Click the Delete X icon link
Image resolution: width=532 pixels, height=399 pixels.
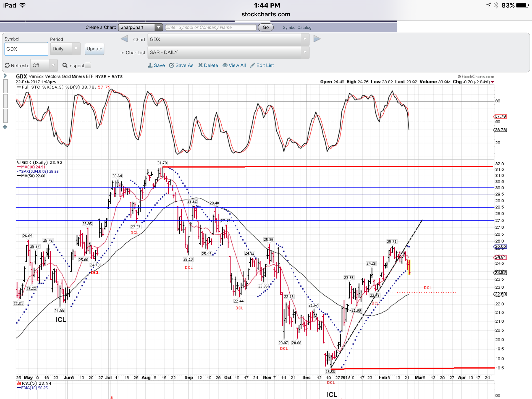pos(200,65)
